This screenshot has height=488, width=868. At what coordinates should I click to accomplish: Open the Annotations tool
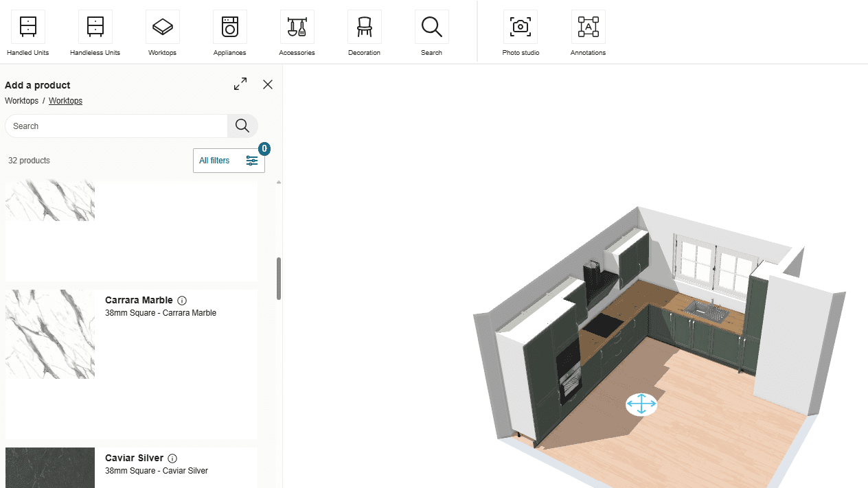tap(588, 33)
